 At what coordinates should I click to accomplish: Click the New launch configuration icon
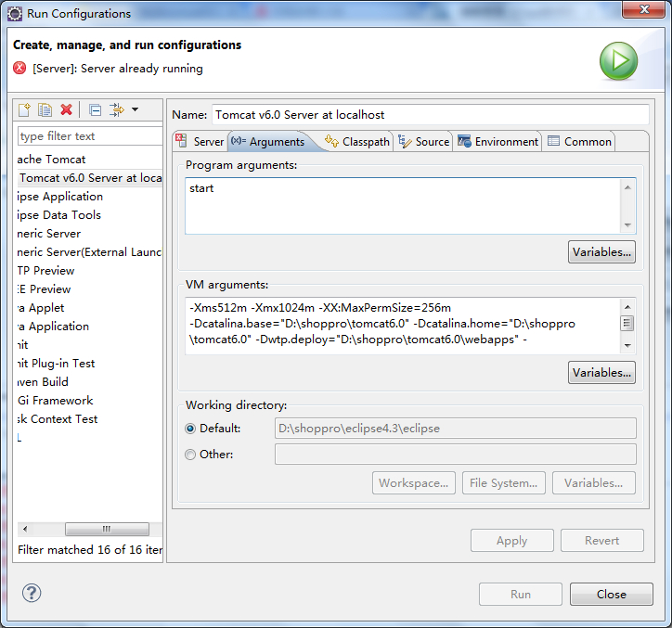point(24,110)
